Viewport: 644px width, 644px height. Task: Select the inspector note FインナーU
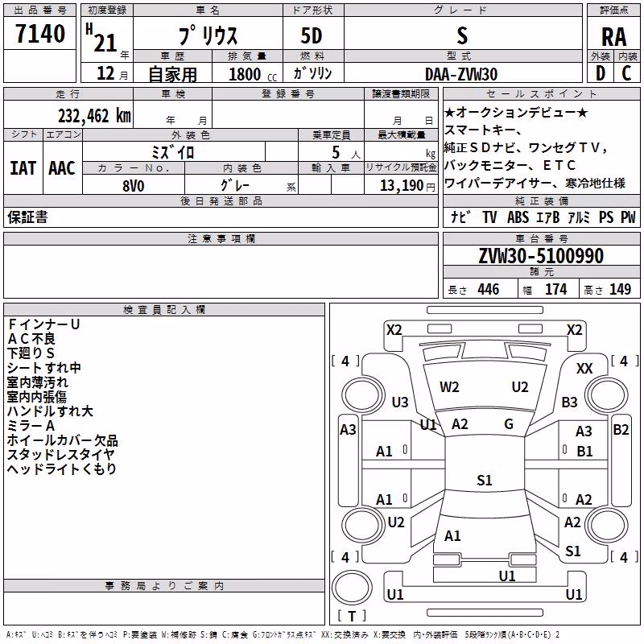pos(43,324)
